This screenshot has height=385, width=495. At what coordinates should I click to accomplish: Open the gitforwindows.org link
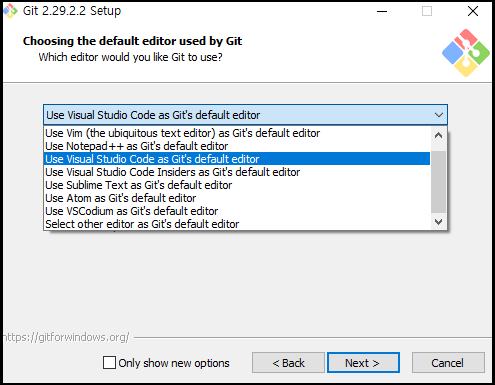tap(66, 337)
